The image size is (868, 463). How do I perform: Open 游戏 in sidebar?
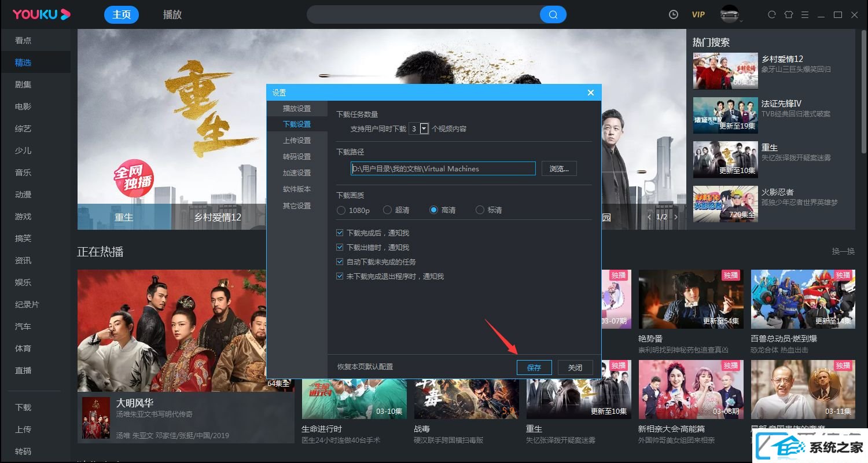(23, 216)
